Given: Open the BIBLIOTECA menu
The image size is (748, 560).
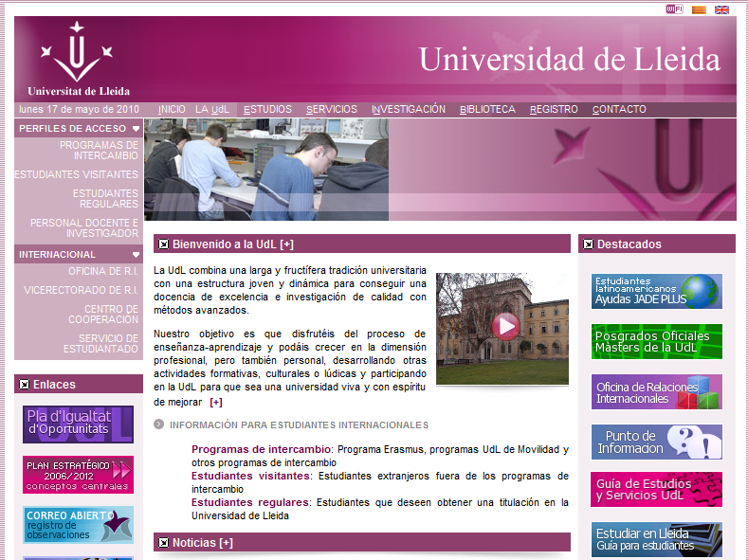Looking at the screenshot, I should pyautogui.click(x=487, y=109).
